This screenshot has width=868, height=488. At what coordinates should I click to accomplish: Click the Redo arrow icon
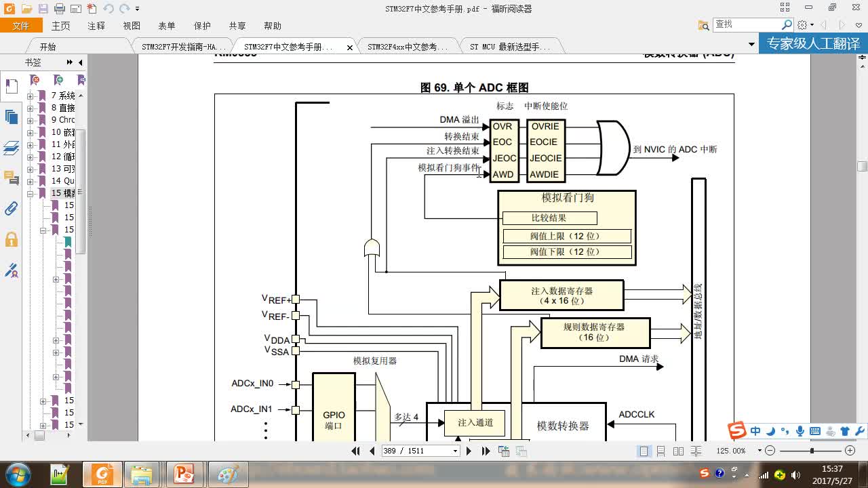pos(125,9)
